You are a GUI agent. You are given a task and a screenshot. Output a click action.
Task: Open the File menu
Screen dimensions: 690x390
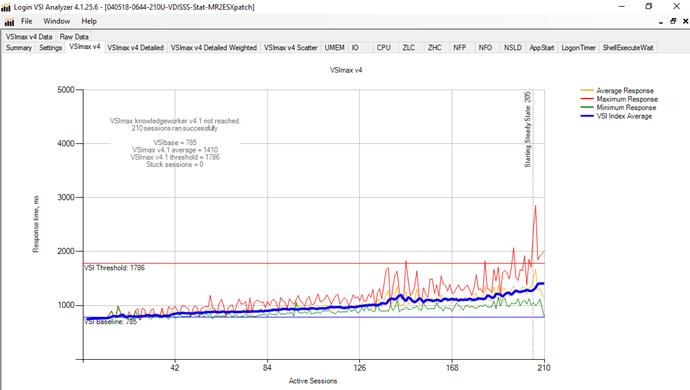tap(26, 21)
